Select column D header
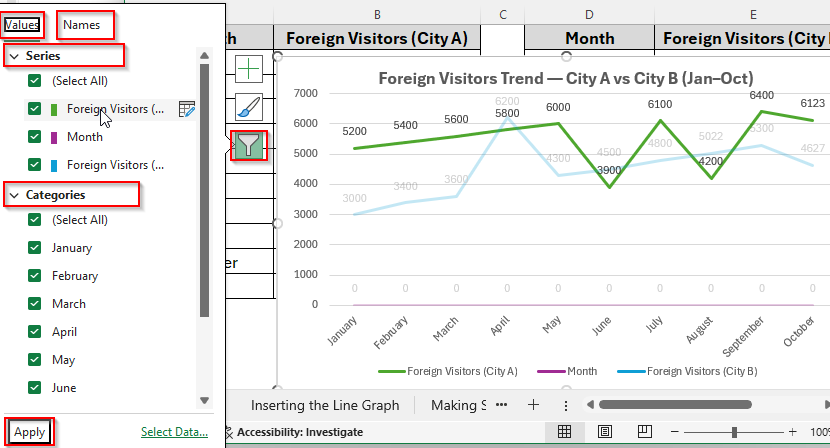 click(590, 15)
